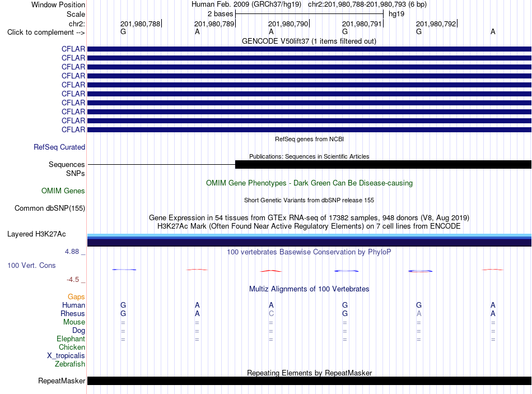Click the 'Rhesus' species label

[x=73, y=313]
